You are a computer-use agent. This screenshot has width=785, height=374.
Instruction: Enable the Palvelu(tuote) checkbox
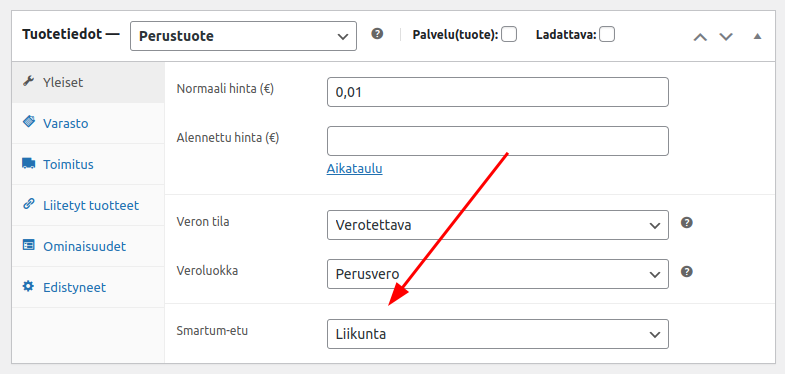[x=509, y=35]
